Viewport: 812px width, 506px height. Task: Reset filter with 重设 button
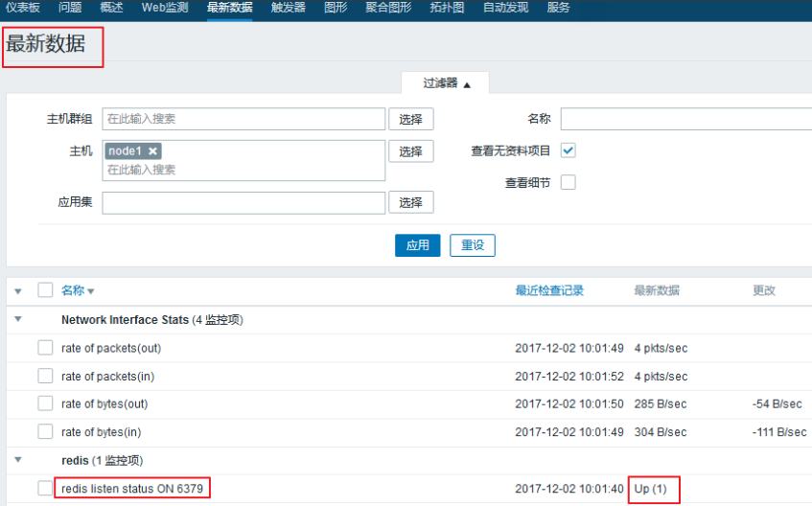(473, 245)
